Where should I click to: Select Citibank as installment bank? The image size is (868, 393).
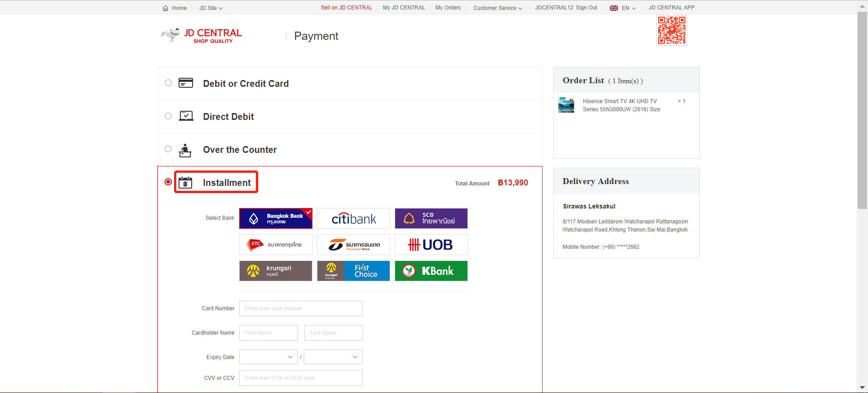[x=354, y=218]
